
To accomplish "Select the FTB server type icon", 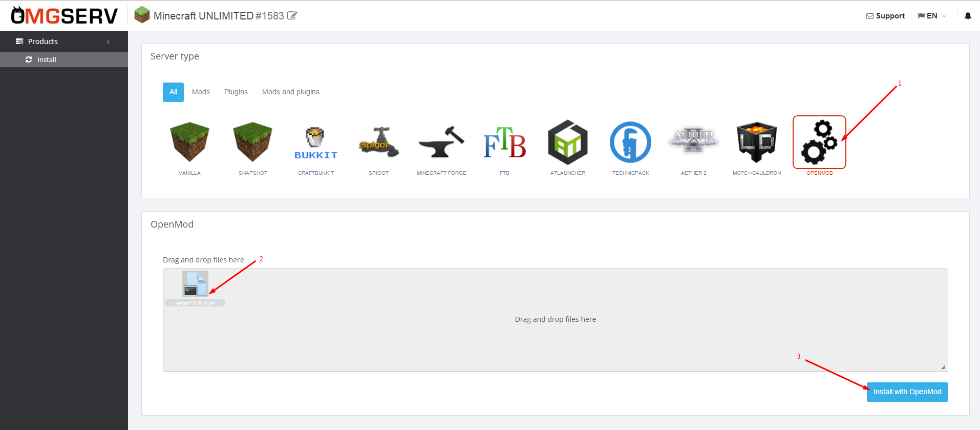I will point(505,142).
